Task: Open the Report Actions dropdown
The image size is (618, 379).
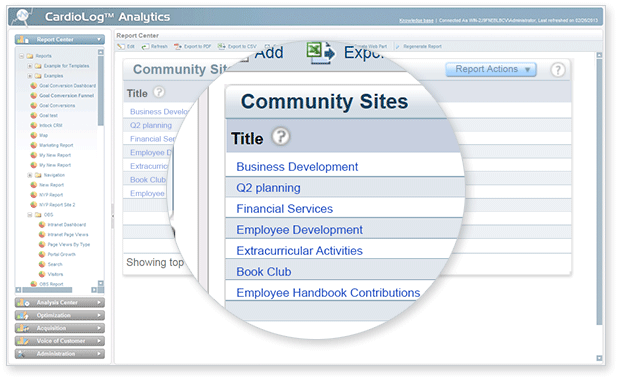Action: [491, 69]
